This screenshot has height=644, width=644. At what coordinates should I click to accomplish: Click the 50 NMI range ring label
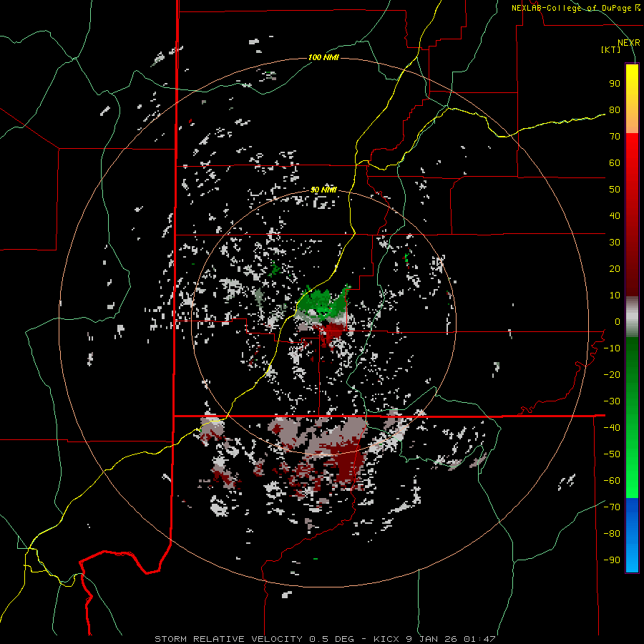[323, 190]
